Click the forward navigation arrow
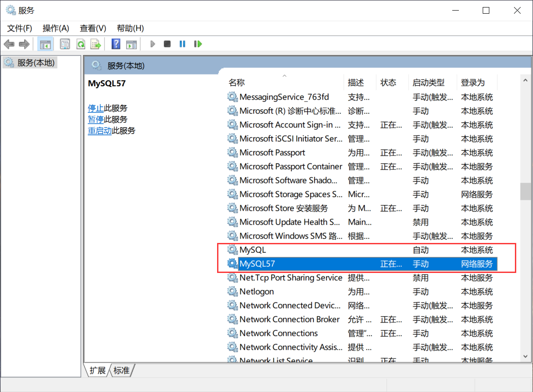The height and width of the screenshot is (392, 533). (x=24, y=44)
